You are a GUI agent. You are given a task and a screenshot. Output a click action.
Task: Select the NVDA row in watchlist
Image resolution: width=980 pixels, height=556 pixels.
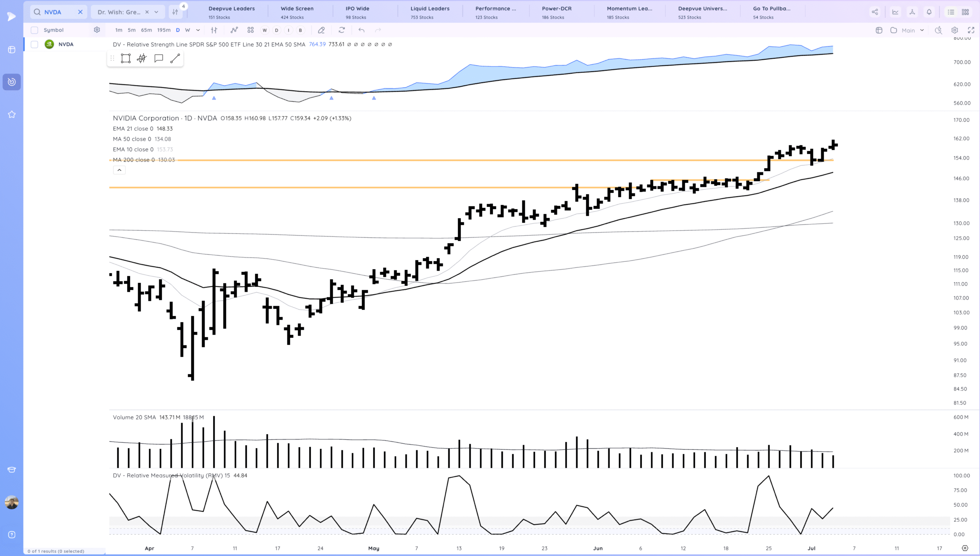point(64,44)
